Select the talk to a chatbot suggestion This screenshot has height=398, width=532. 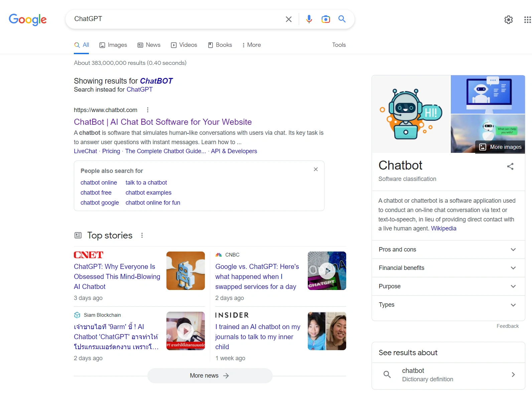pos(146,183)
